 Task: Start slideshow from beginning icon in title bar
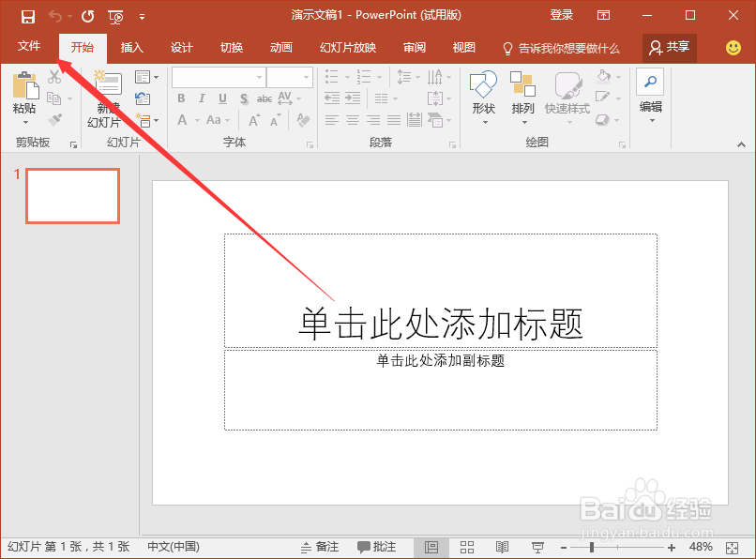tap(115, 17)
